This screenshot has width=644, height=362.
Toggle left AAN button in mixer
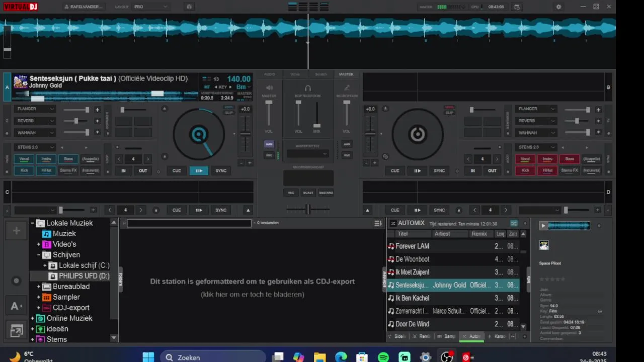click(269, 144)
